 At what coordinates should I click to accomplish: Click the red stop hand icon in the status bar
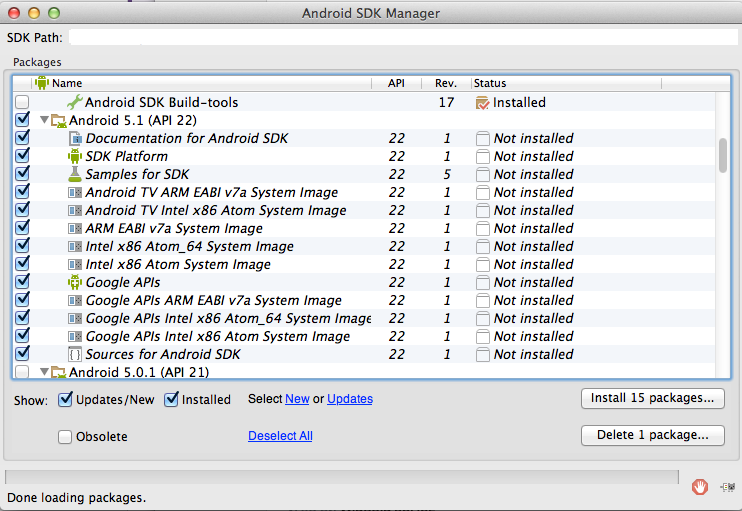coord(700,486)
